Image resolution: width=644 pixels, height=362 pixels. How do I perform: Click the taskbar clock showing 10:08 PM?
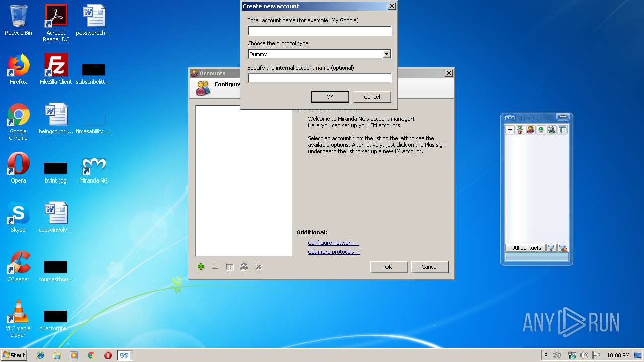click(618, 355)
